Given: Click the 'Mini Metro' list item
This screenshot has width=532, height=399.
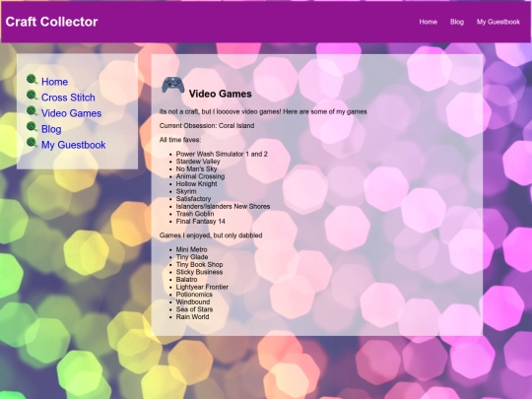Looking at the screenshot, I should [191, 249].
